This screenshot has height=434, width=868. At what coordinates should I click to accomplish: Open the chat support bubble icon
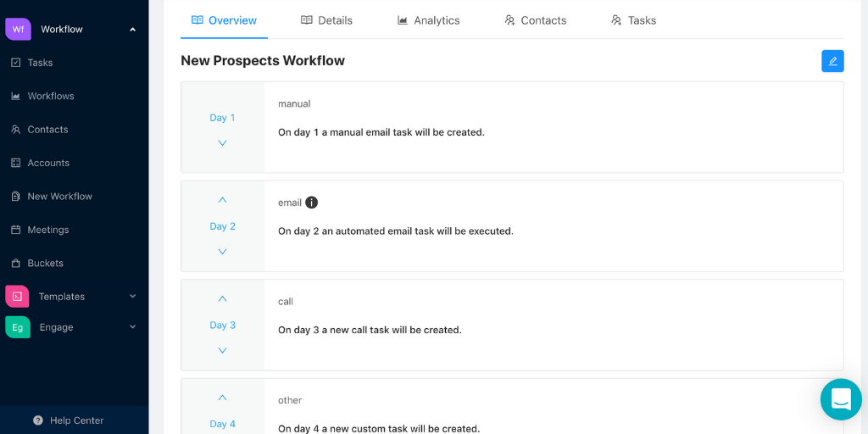pos(841,399)
